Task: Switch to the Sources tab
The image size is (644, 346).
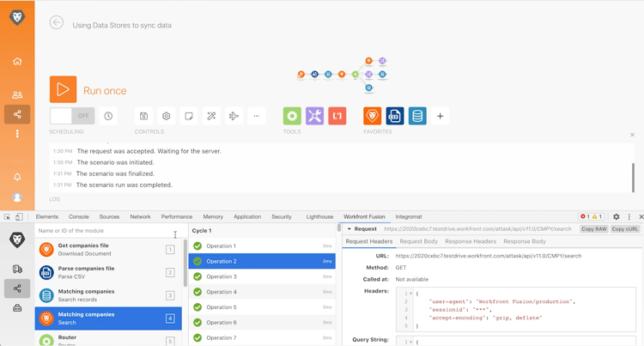Action: [x=109, y=216]
